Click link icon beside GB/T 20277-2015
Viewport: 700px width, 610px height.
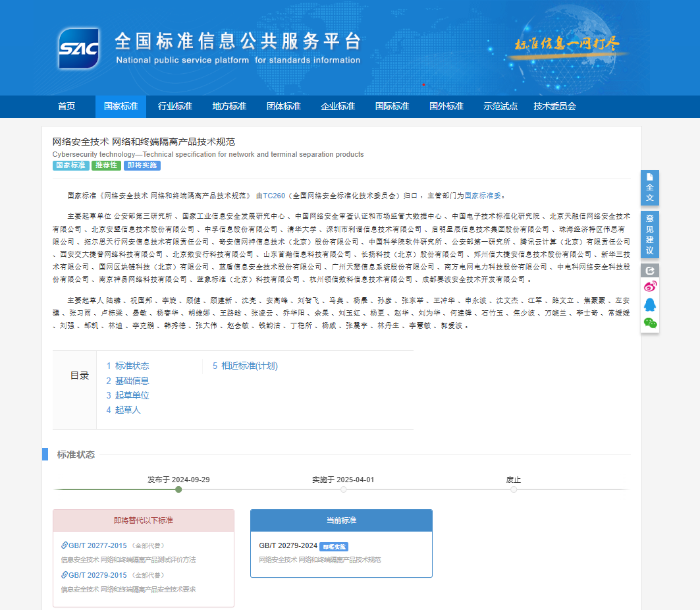click(65, 545)
